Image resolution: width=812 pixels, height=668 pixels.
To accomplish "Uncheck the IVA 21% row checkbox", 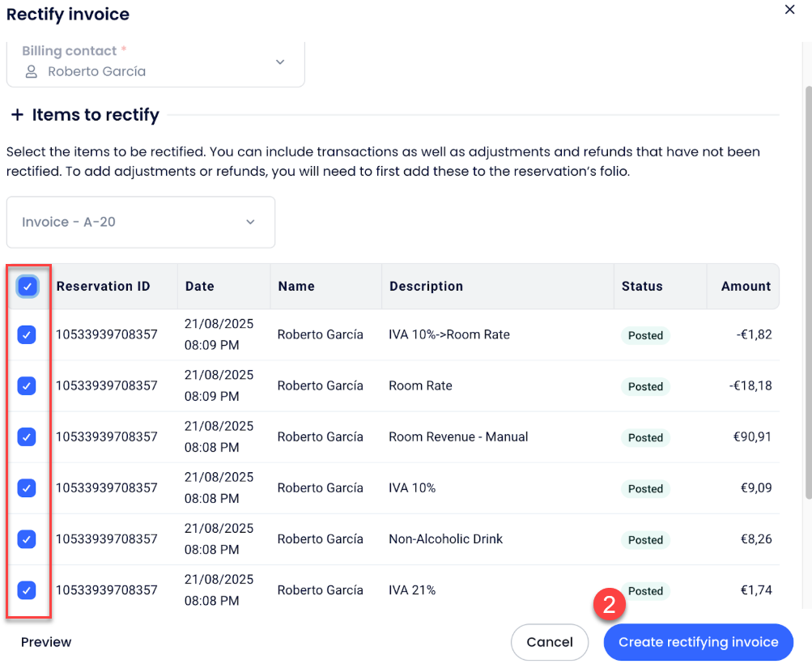I will coord(27,590).
